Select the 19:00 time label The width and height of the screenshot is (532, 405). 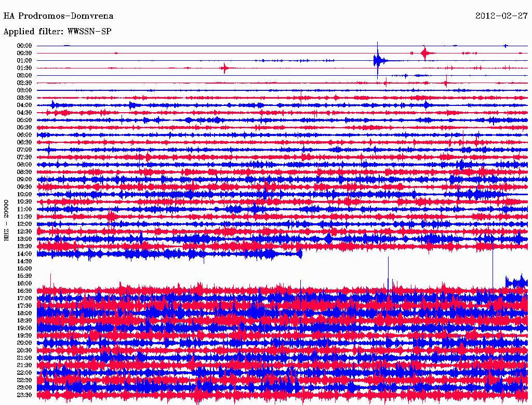pos(24,328)
